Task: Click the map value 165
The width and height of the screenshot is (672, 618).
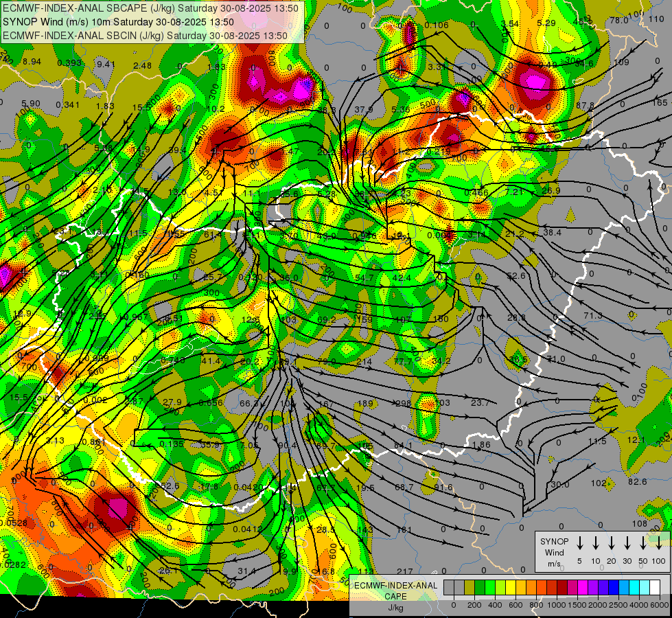Action: coord(660,102)
